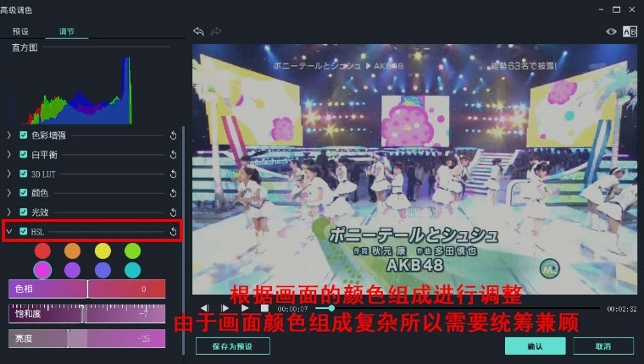Adjust the 饱和度 saturation slider

[87, 313]
